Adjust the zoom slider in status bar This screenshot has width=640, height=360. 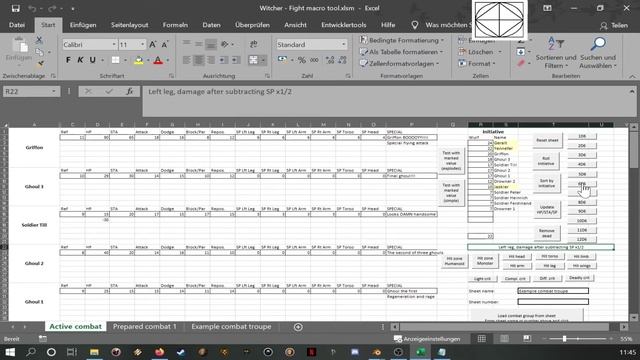pos(564,339)
